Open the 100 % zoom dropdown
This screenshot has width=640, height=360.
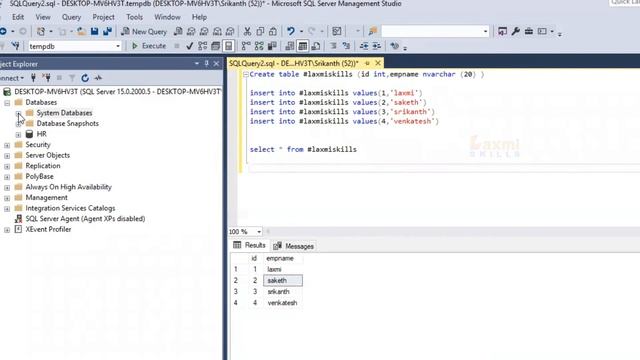click(x=259, y=232)
